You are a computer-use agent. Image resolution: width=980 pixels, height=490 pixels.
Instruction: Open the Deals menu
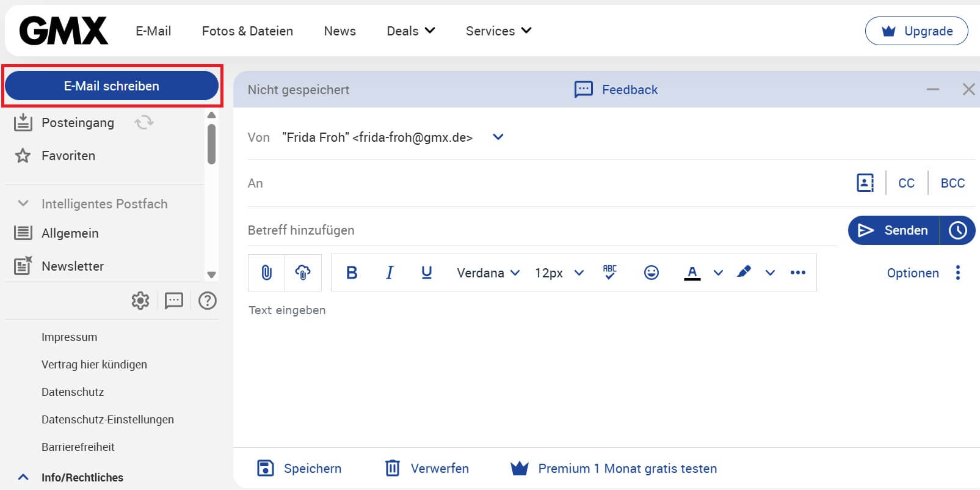tap(411, 31)
